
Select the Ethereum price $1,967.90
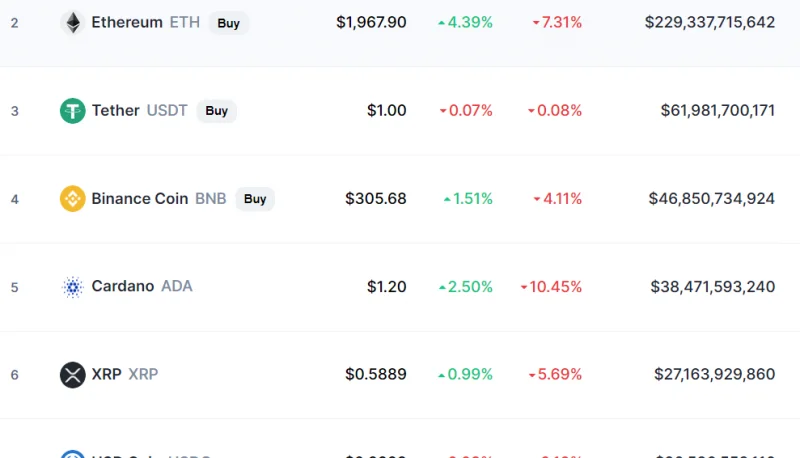371,22
